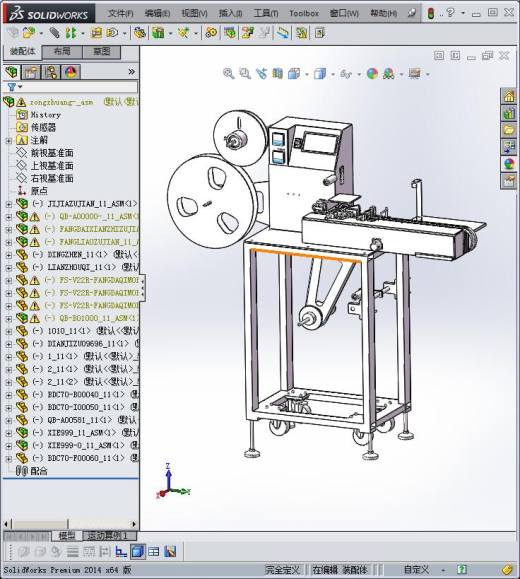
Task: Click the Insert Components toolbar icon
Action: [29, 33]
